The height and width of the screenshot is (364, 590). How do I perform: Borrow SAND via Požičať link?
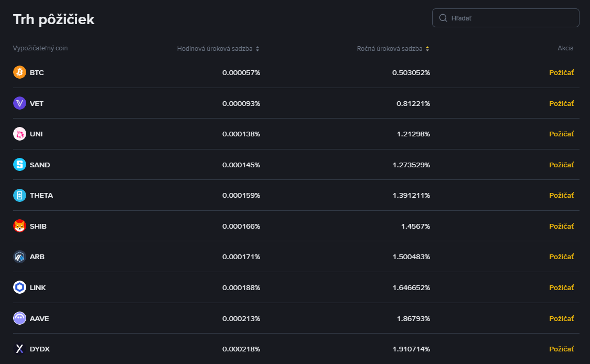561,165
